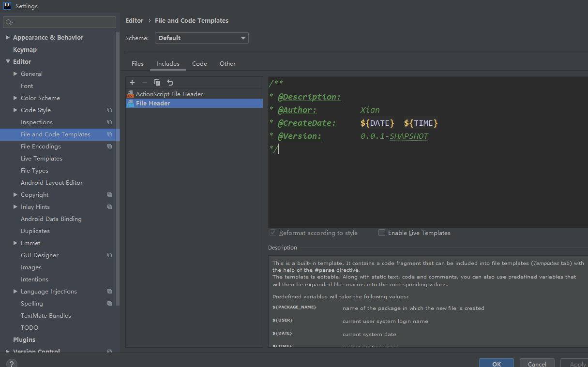
Task: Enable Live Templates checkbox
Action: click(382, 233)
